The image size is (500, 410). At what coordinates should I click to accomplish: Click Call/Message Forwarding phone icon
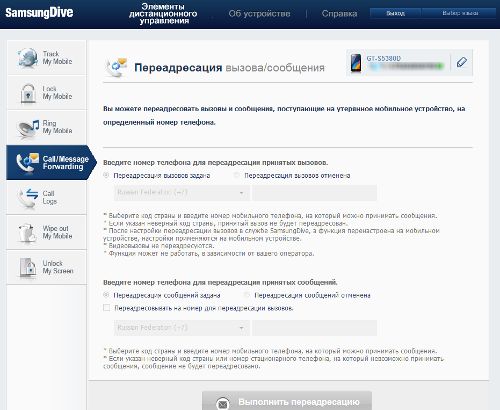tap(27, 162)
